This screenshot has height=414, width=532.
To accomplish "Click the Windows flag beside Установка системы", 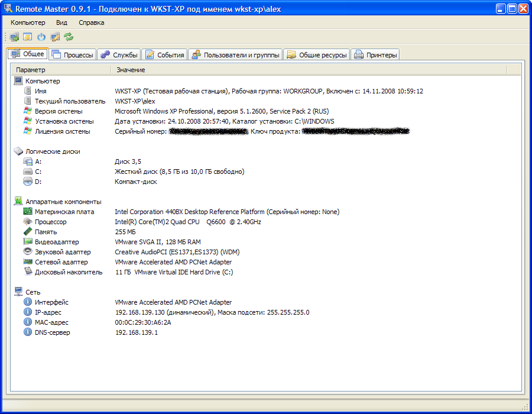I will (x=28, y=121).
